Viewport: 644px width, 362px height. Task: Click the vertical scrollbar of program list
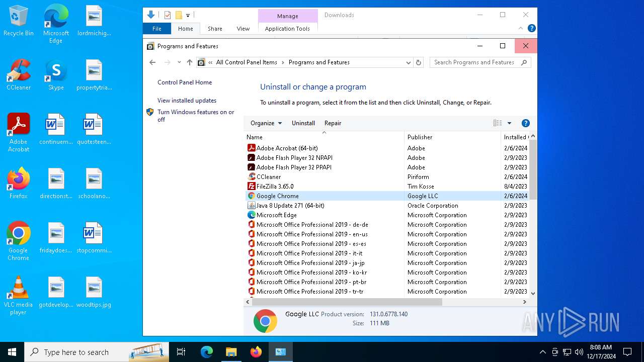pos(533,170)
